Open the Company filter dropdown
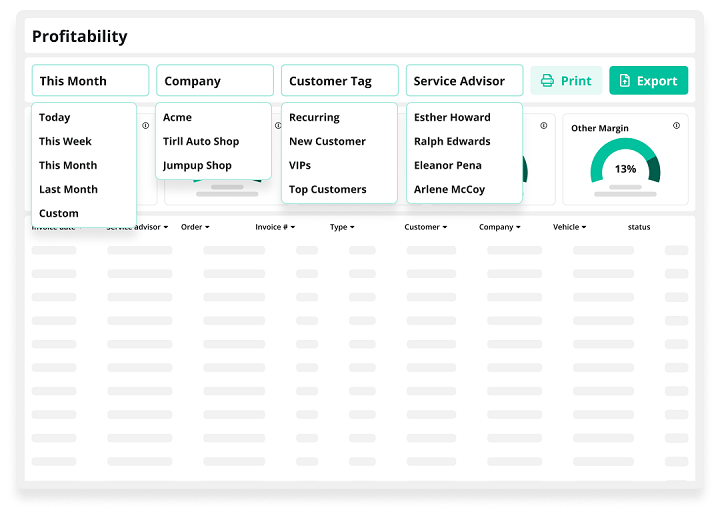Viewport: 720px width, 516px height. click(214, 81)
